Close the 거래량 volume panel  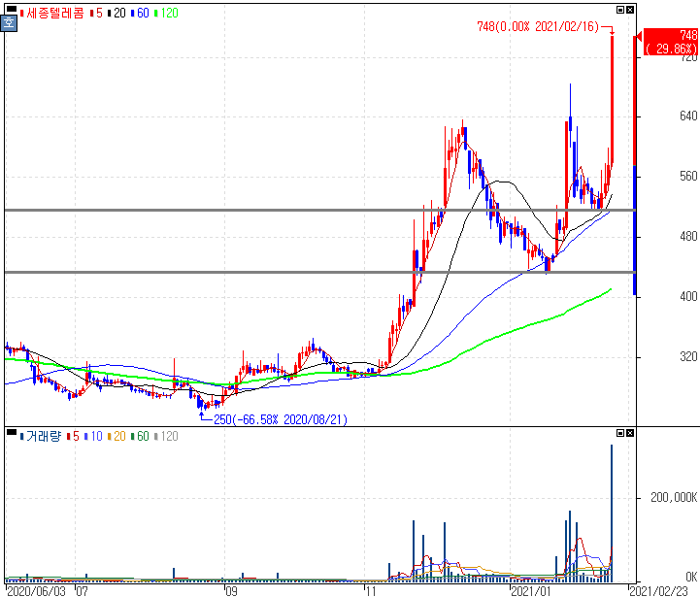pos(630,433)
